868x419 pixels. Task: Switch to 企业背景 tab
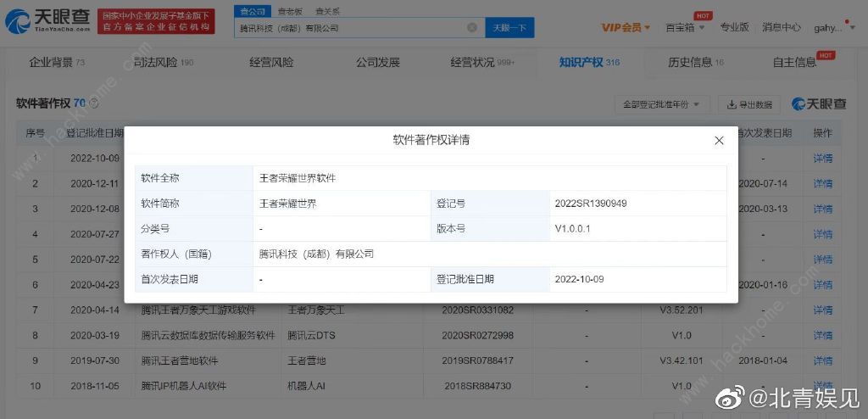pos(57,63)
